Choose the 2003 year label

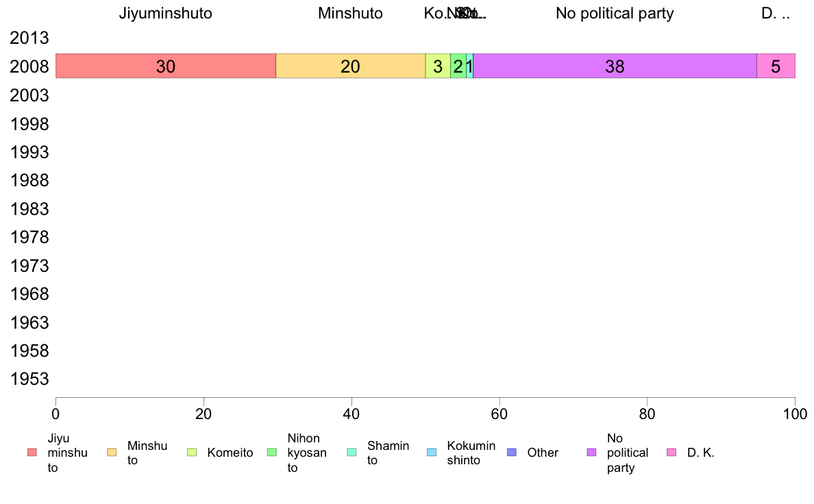tap(29, 95)
